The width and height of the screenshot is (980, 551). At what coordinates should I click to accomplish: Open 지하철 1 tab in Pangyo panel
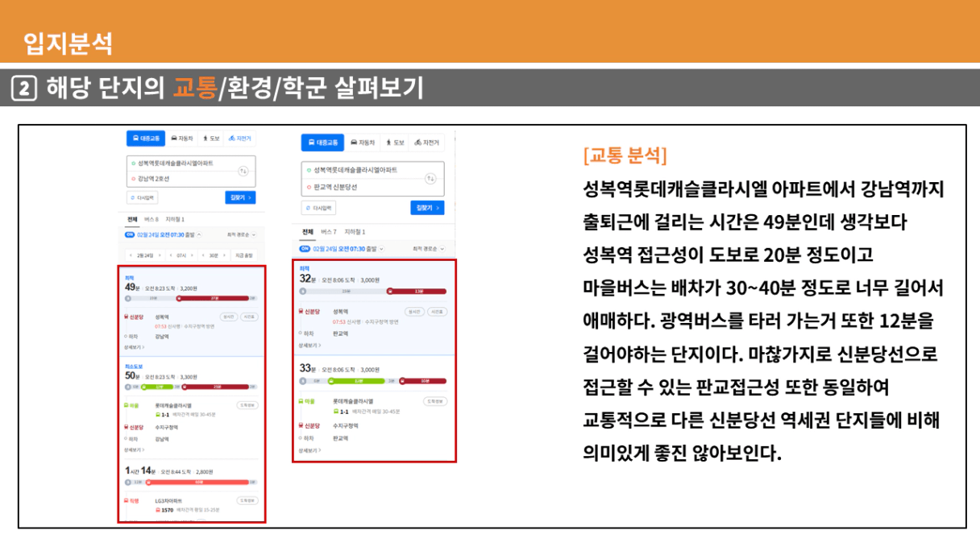[355, 232]
